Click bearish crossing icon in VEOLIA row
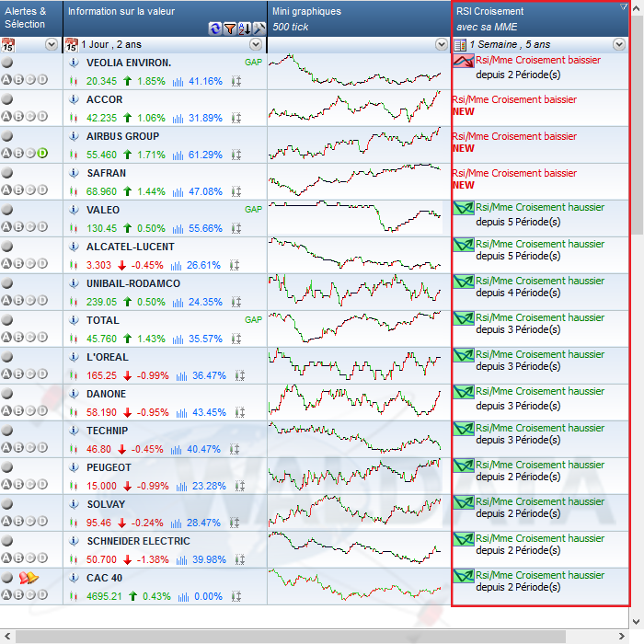 coord(464,61)
